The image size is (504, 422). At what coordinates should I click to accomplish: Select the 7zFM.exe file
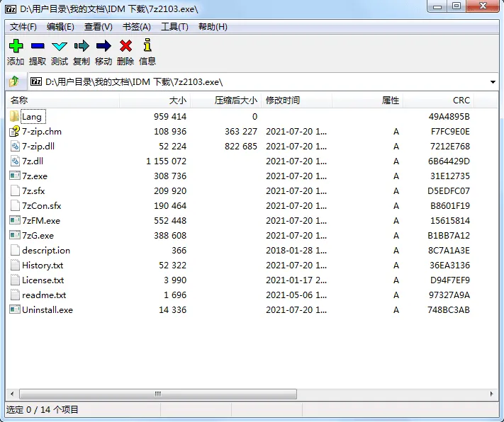tap(41, 221)
